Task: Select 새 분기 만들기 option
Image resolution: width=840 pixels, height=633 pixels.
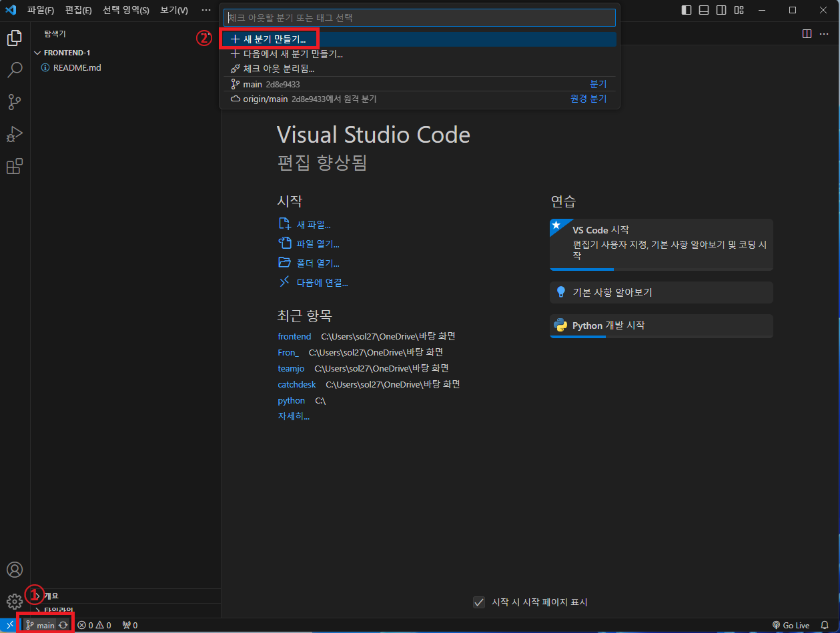Action: click(x=420, y=39)
